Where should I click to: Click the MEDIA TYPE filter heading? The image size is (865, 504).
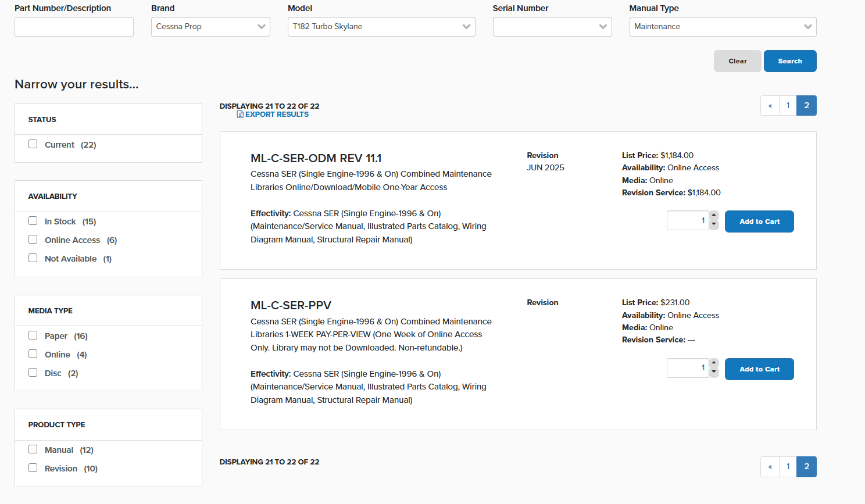51,310
